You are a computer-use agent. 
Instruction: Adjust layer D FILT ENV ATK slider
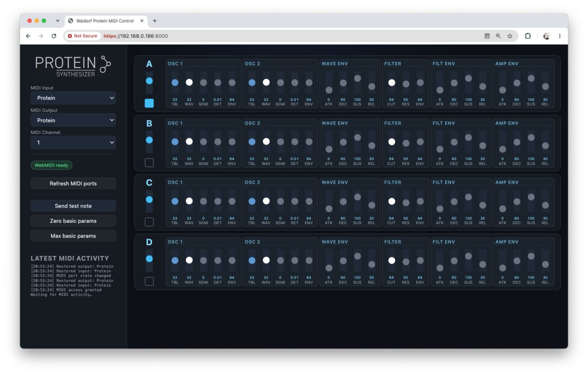coord(440,260)
